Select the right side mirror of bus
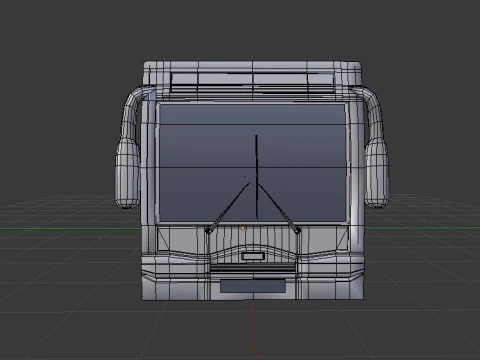The image size is (480, 360). [377, 173]
